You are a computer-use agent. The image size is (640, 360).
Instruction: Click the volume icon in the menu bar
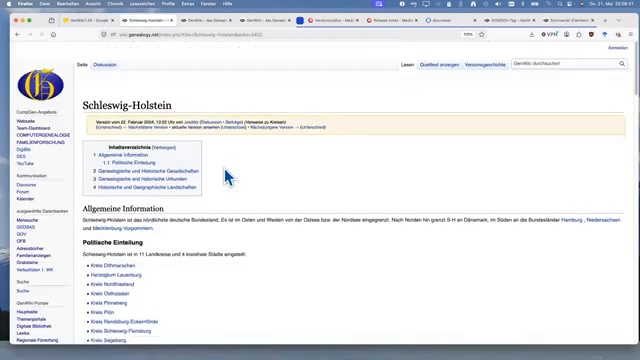[498, 4]
